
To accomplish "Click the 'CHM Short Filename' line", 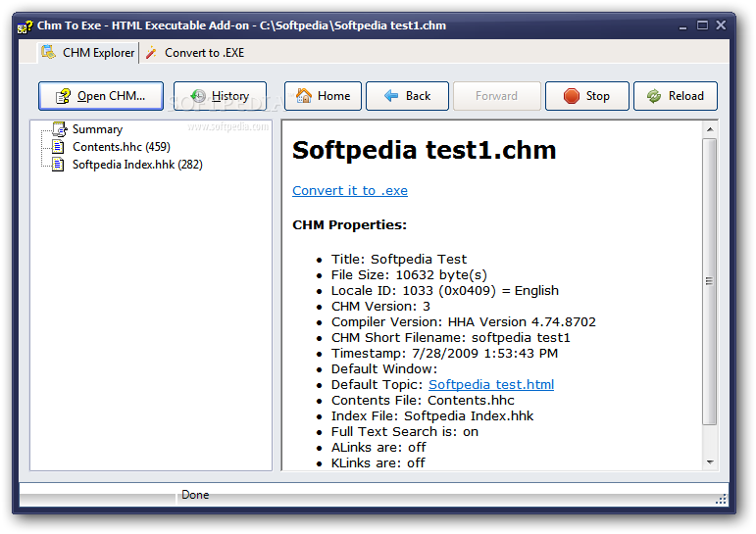I will click(450, 338).
